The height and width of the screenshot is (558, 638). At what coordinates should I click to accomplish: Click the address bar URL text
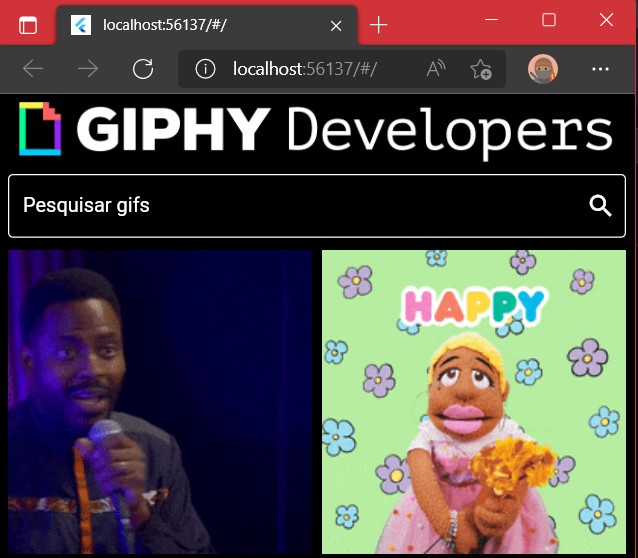coord(305,69)
